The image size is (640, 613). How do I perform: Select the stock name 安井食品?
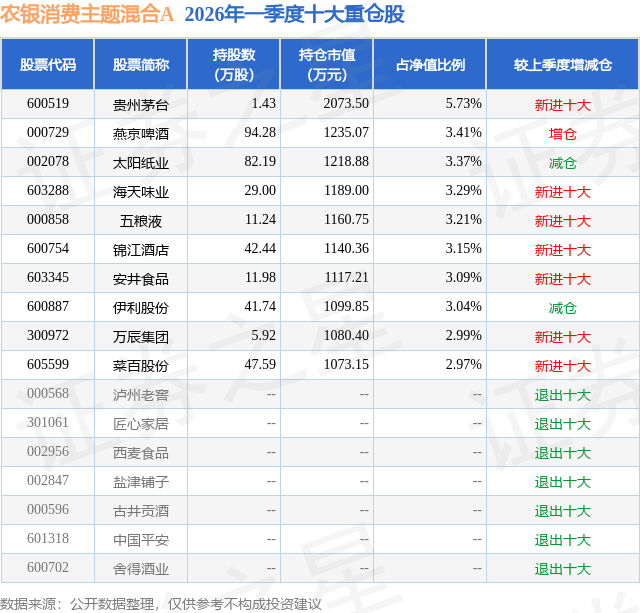click(x=141, y=279)
